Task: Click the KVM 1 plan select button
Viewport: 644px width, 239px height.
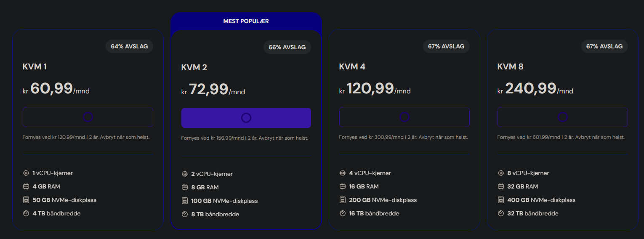Action: click(88, 117)
